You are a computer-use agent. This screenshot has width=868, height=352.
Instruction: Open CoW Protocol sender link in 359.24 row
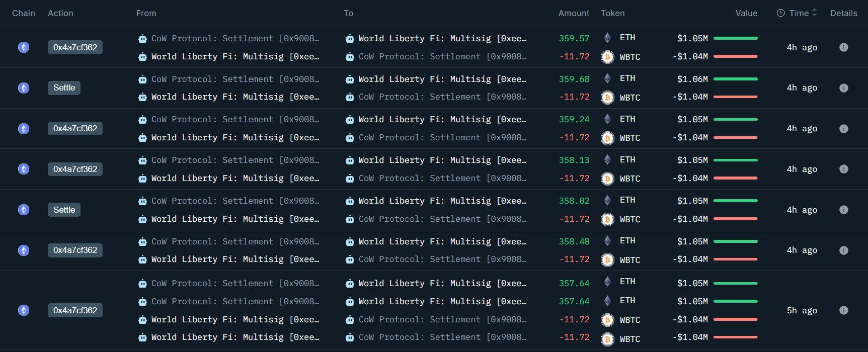[x=235, y=119]
